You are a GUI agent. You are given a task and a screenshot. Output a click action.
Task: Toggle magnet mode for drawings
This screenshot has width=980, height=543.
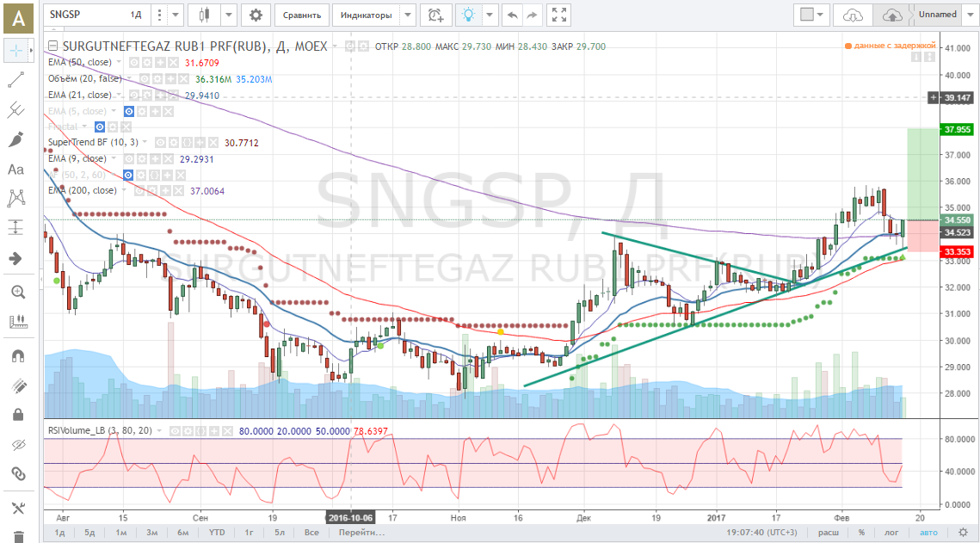[18, 356]
